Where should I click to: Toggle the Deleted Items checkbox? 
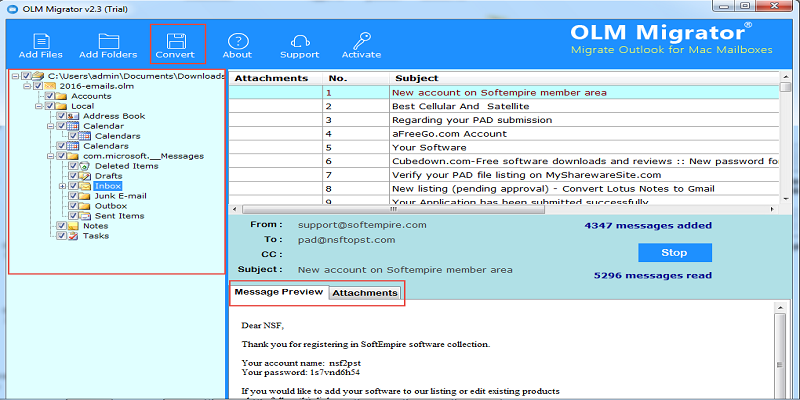73,166
